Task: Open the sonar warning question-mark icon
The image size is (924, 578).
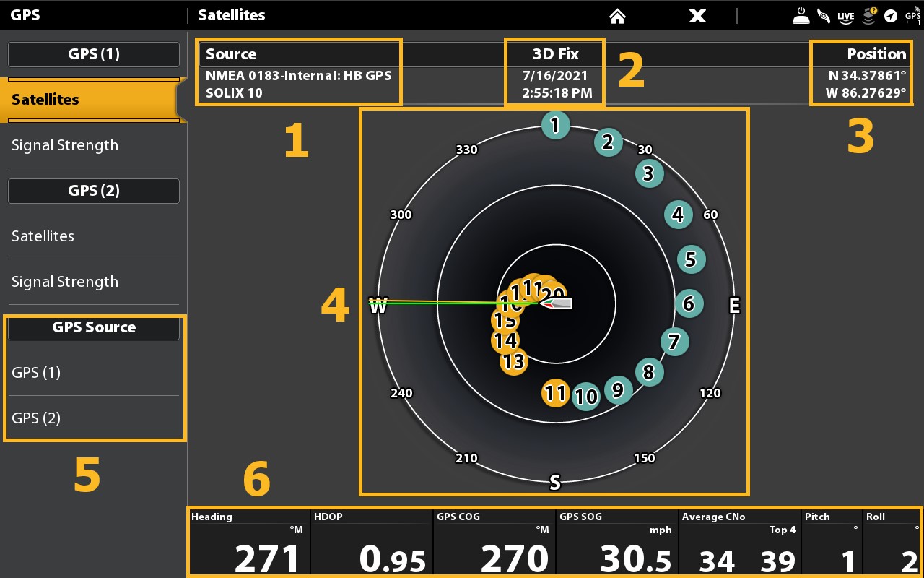Action: coord(869,15)
